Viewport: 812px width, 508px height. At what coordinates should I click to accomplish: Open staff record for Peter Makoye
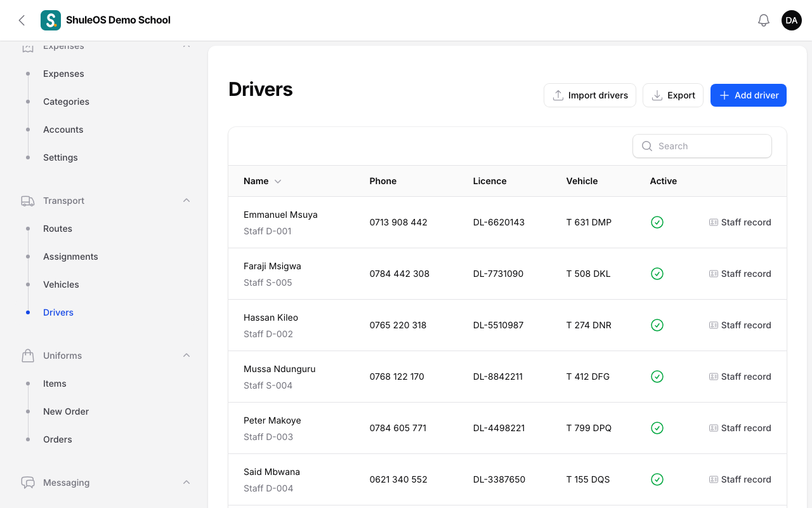tap(740, 428)
